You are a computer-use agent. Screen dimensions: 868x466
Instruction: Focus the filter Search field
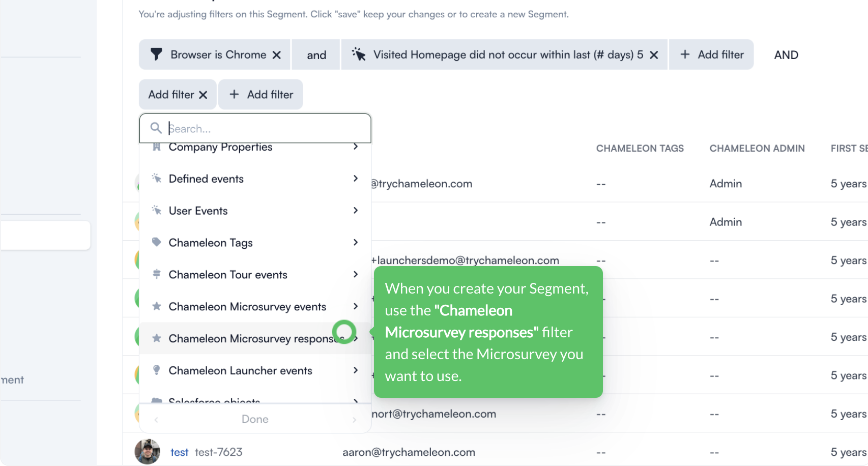[255, 128]
